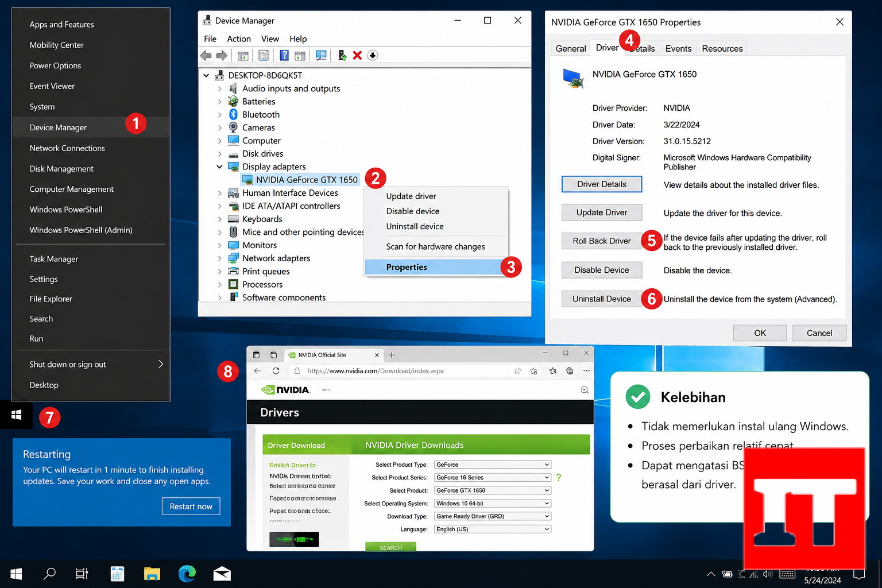
Task: Open the View menu in Device Manager
Action: (270, 39)
